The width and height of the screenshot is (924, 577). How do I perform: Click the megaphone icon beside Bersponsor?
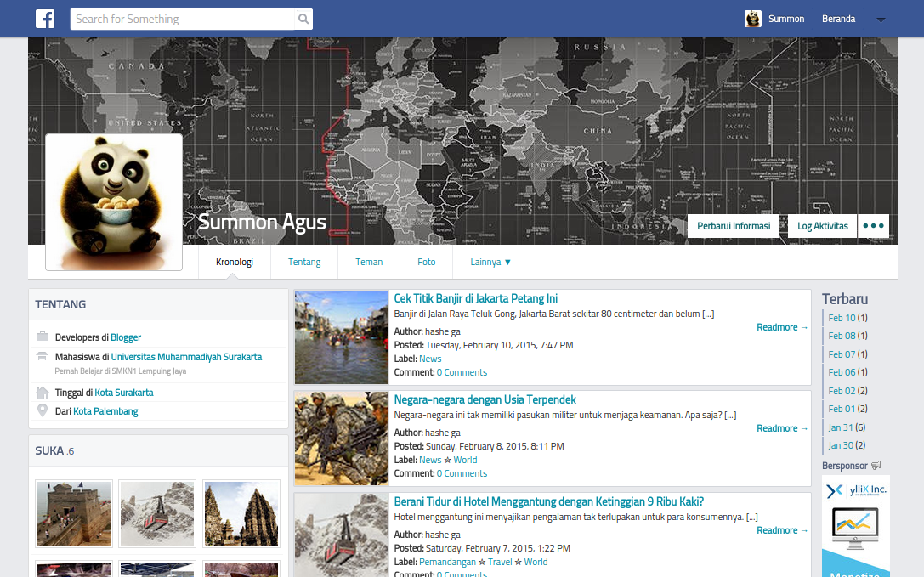[876, 465]
